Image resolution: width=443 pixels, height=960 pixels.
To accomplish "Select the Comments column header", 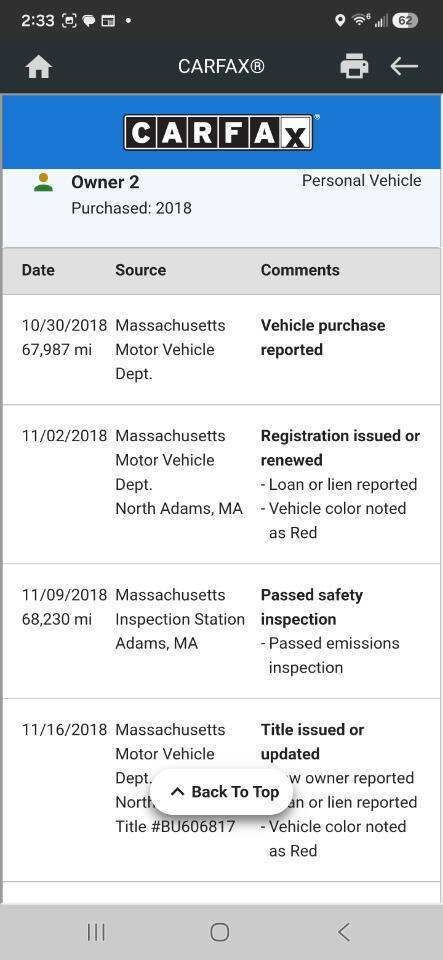I will point(300,270).
